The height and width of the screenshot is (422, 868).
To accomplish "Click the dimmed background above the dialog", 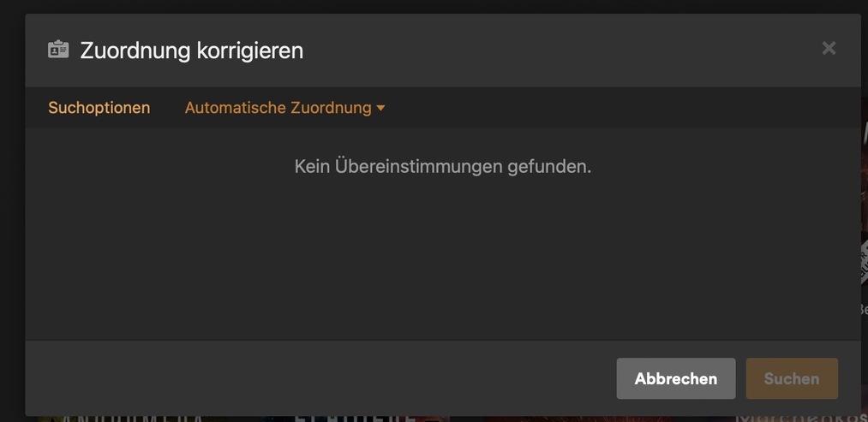I will [434, 7].
